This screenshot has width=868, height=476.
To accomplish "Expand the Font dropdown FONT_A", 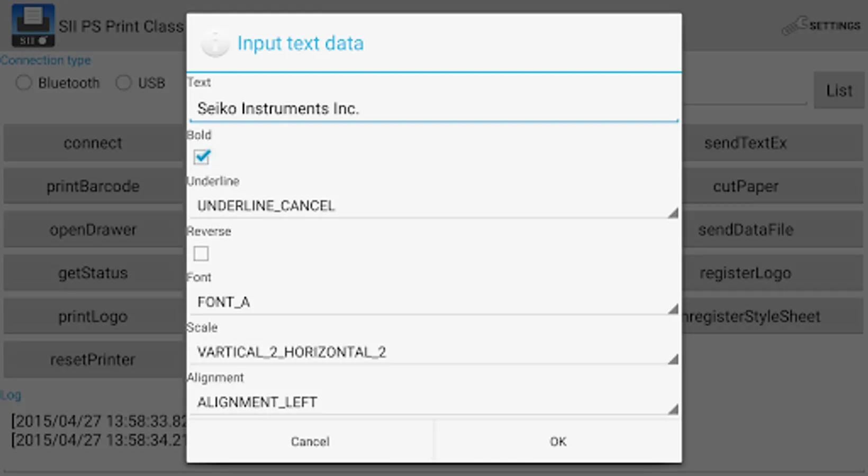I will click(433, 302).
